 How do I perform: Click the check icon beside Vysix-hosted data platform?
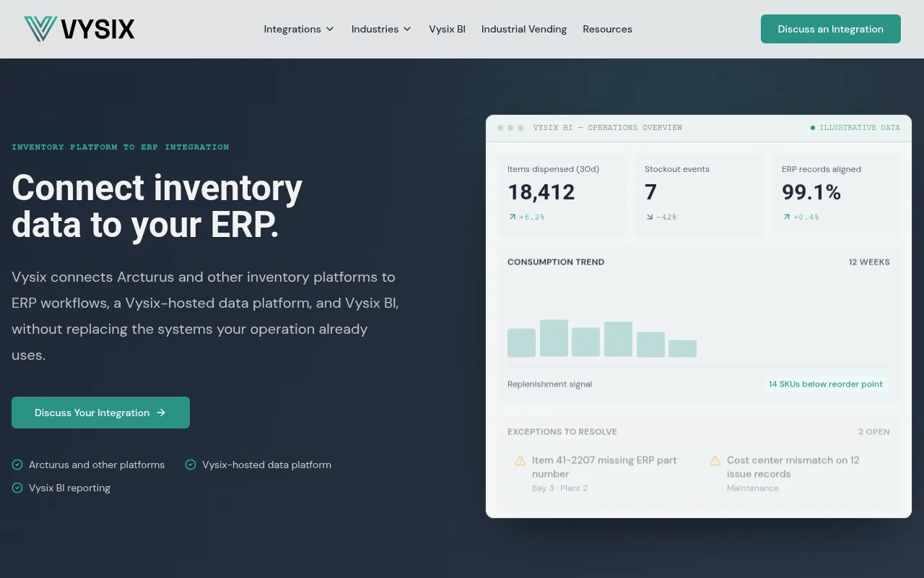[x=191, y=465]
